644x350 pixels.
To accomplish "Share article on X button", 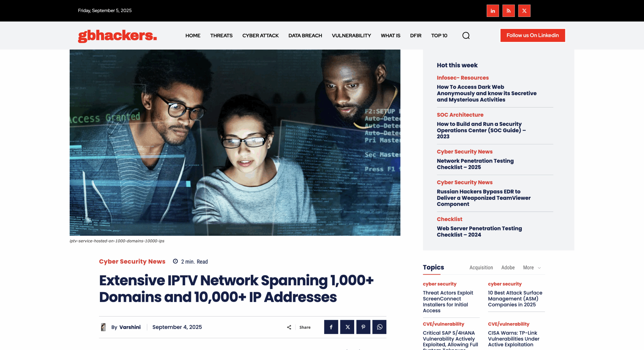I will [347, 327].
